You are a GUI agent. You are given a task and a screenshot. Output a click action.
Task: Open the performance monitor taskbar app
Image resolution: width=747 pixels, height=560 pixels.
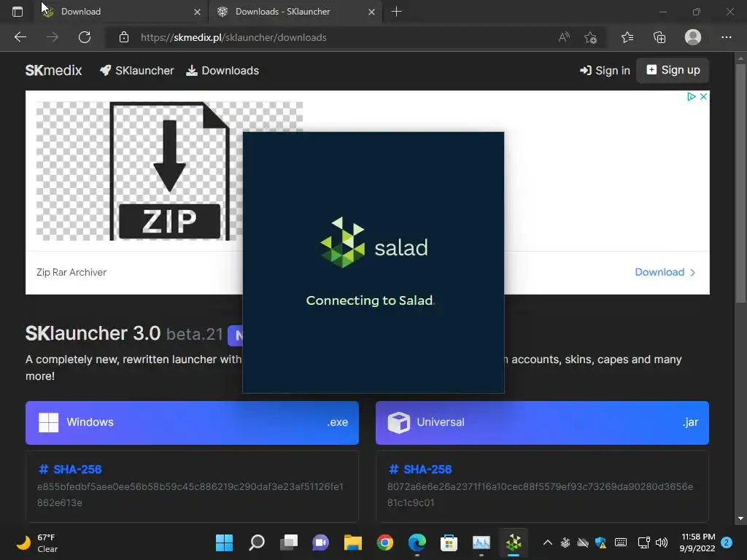tap(481, 542)
